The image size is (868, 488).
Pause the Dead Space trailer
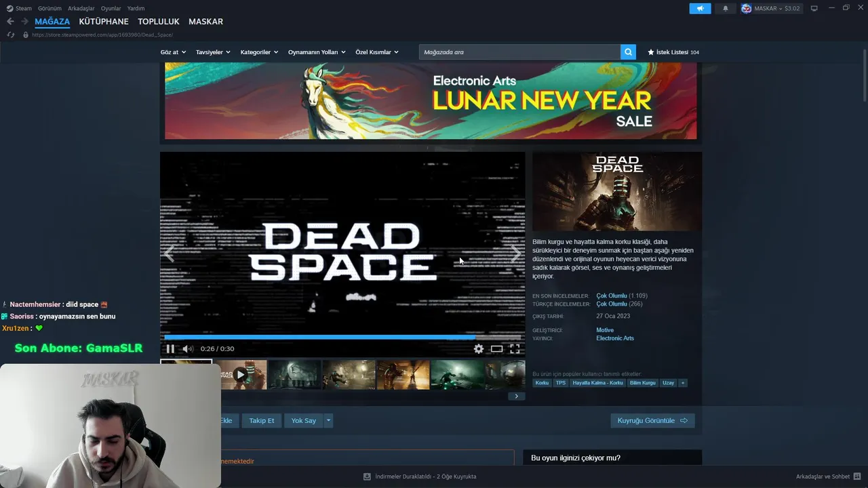pyautogui.click(x=170, y=349)
